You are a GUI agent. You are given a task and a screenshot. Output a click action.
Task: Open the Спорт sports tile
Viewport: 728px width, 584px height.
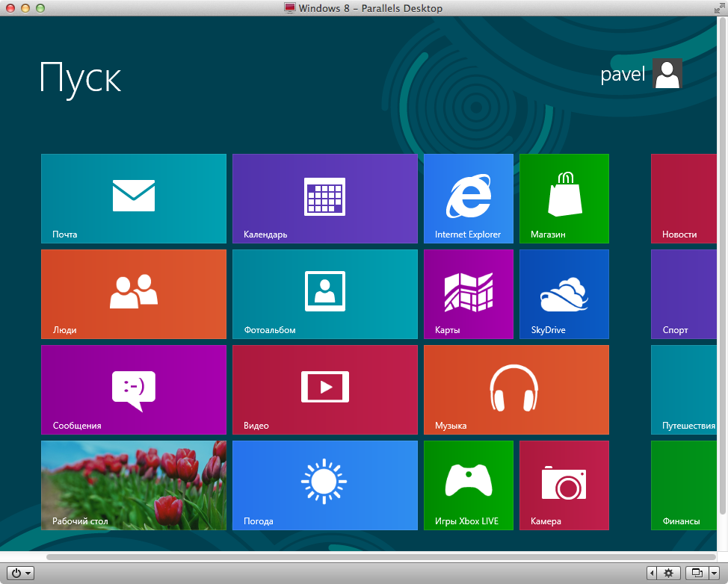click(x=684, y=294)
